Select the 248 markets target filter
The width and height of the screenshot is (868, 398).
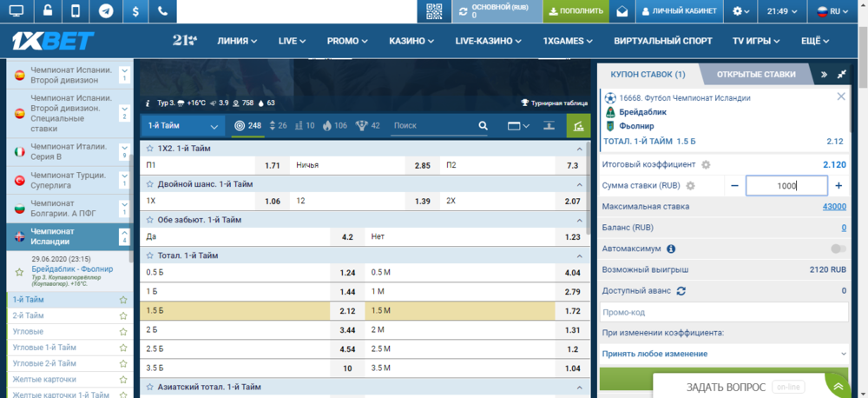coord(247,126)
